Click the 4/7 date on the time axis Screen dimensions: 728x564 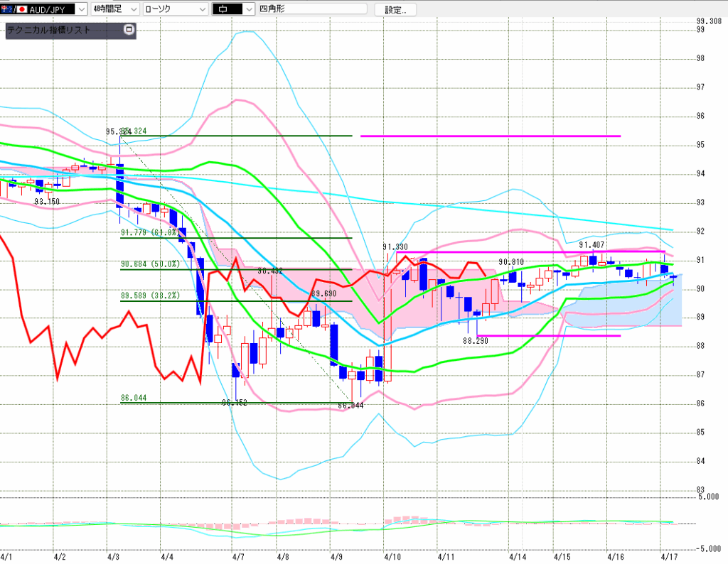tap(238, 557)
